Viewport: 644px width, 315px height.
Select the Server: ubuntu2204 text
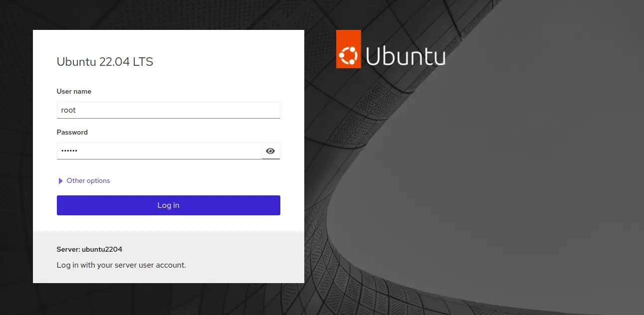tap(89, 249)
